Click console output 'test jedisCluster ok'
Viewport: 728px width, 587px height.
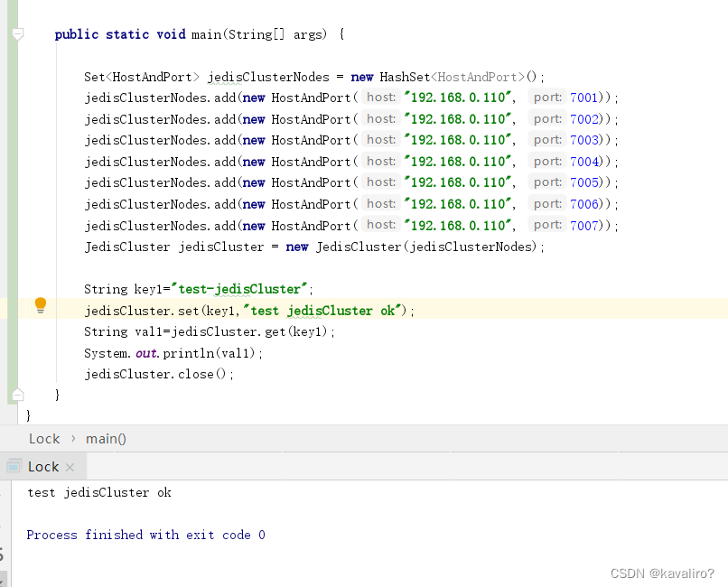point(99,493)
